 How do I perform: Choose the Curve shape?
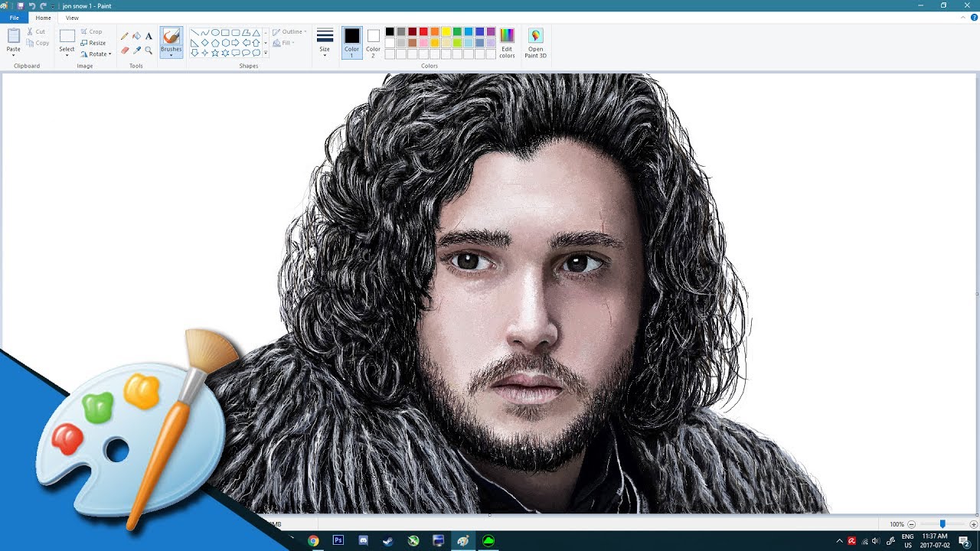(x=204, y=33)
